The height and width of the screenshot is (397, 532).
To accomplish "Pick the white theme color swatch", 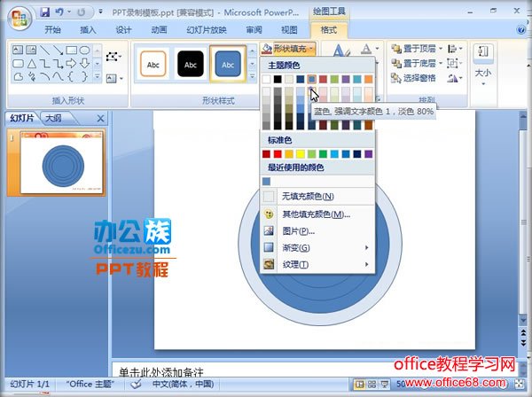I will point(266,79).
